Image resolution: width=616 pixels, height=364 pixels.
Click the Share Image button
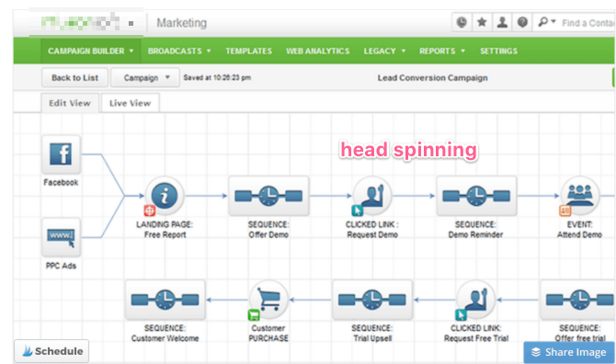[x=568, y=352]
